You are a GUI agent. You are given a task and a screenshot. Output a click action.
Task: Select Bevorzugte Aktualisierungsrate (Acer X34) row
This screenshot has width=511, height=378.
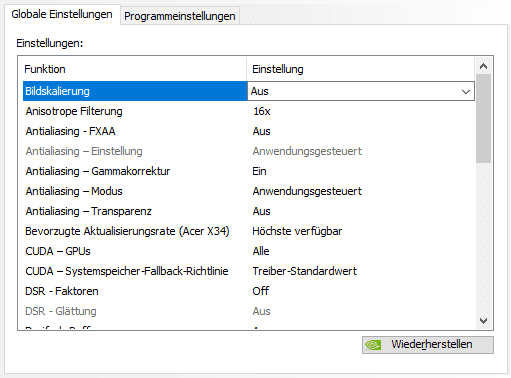[249, 231]
